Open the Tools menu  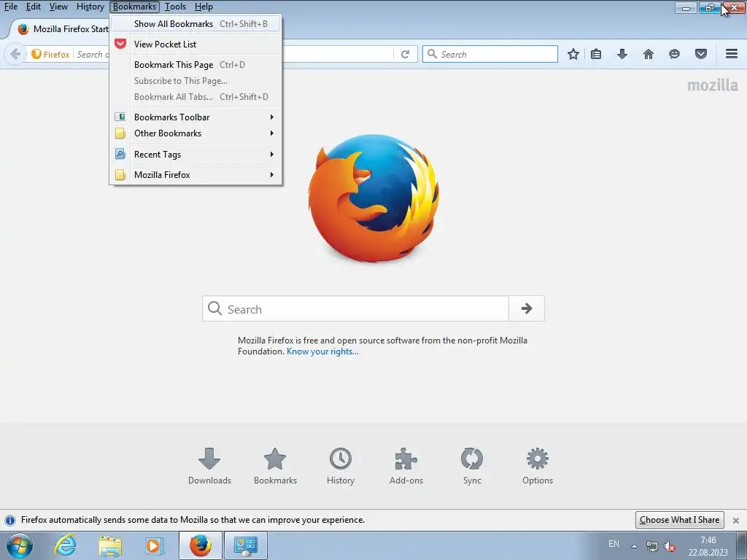175,7
